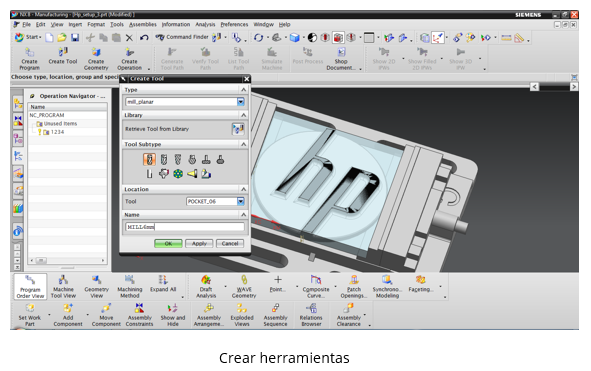Open Composite Curve tool
The width and height of the screenshot is (591, 371).
coord(316,287)
